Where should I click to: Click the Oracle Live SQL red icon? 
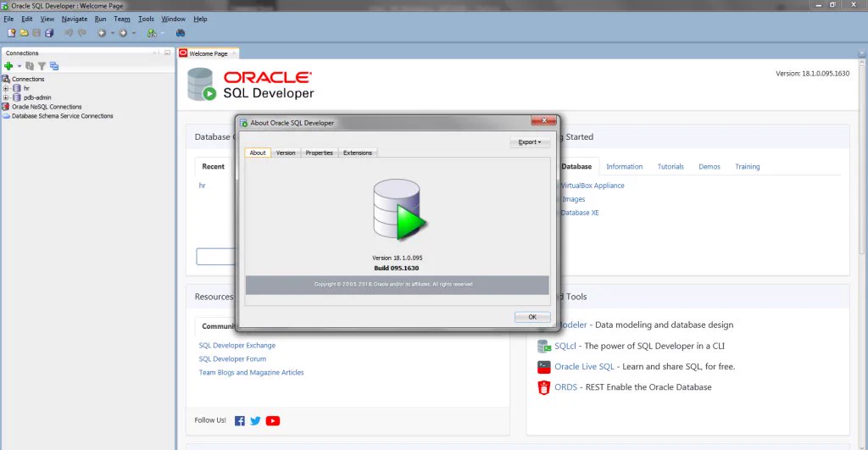544,366
